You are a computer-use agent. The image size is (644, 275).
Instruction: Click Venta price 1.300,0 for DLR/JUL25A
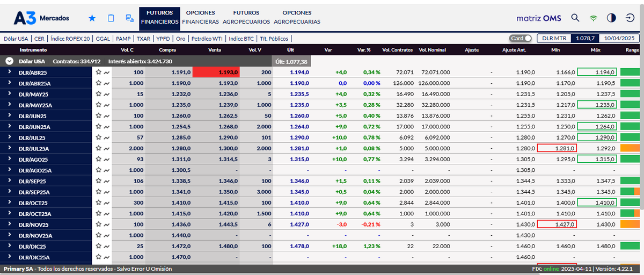[x=230, y=148]
